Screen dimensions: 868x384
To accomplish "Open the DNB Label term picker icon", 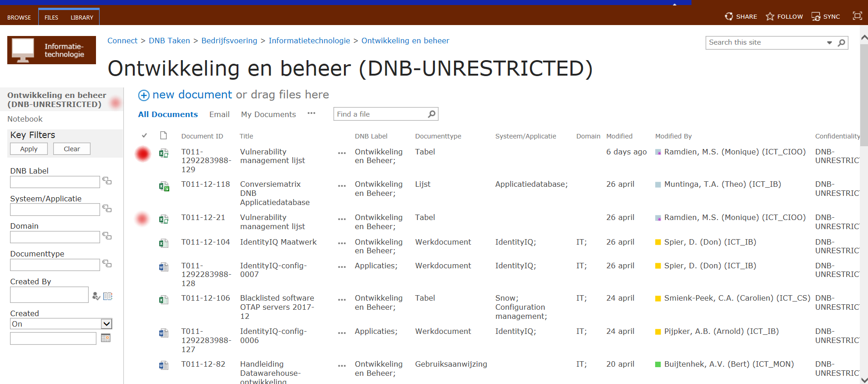I will [107, 181].
